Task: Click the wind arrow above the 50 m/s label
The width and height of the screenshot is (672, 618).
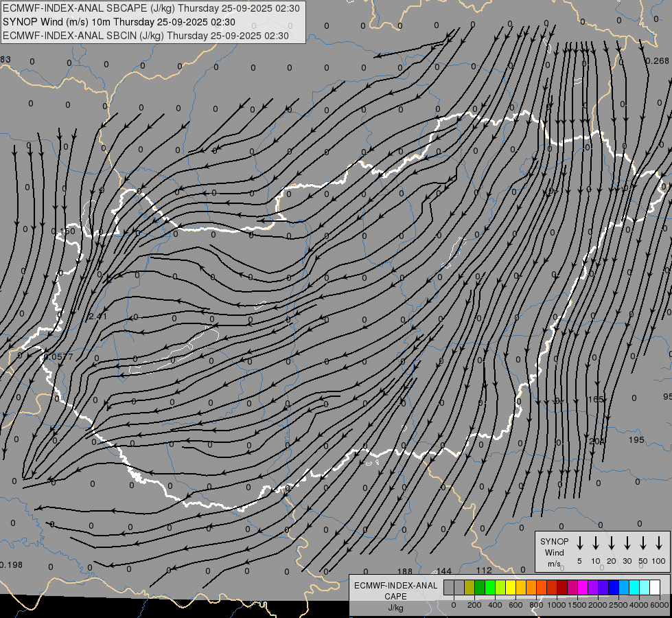Action: 643,543
